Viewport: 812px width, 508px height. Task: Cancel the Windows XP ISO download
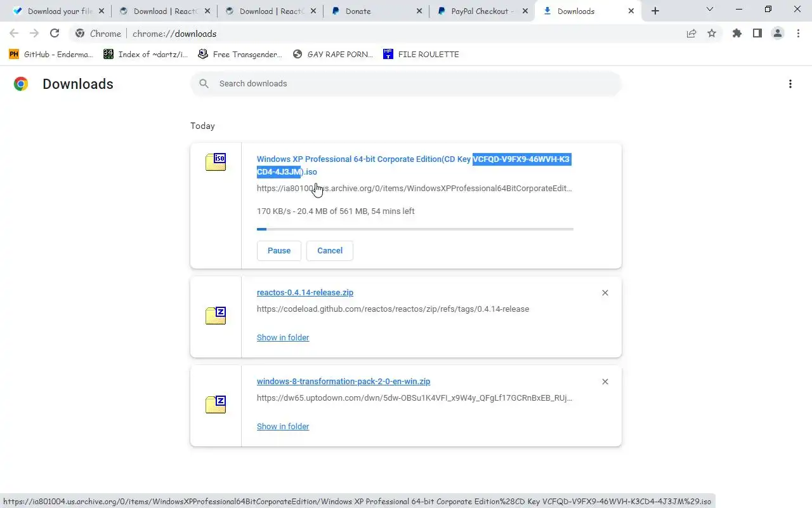(330, 251)
